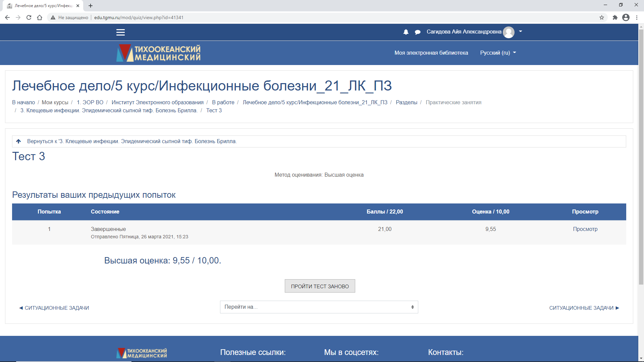Open the notifications bell
Image resolution: width=644 pixels, height=362 pixels.
(406, 32)
